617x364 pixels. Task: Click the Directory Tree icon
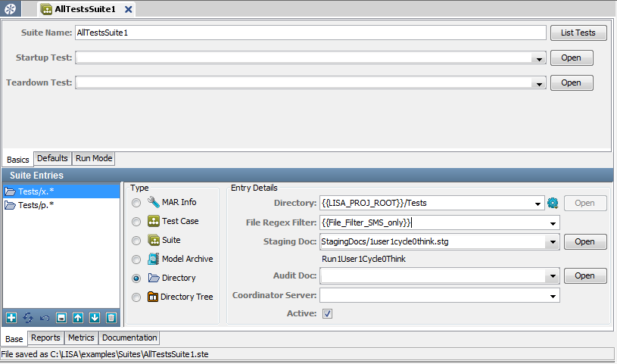(x=153, y=297)
